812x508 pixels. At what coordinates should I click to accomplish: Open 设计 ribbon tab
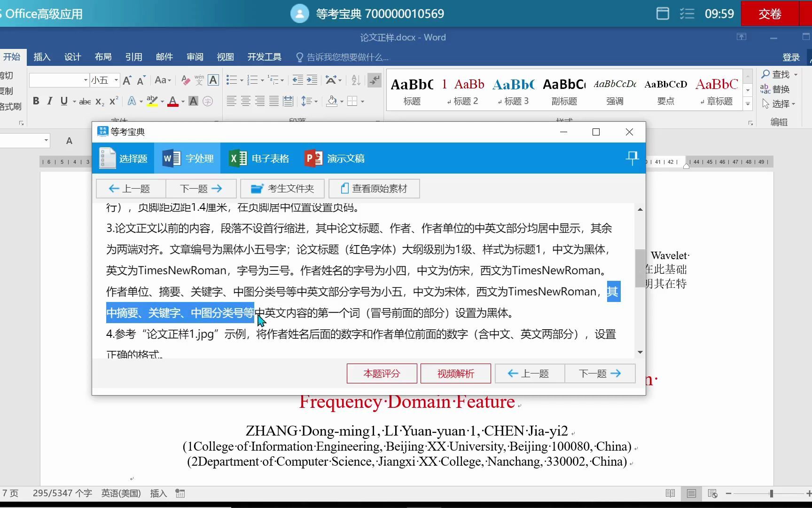(x=72, y=57)
